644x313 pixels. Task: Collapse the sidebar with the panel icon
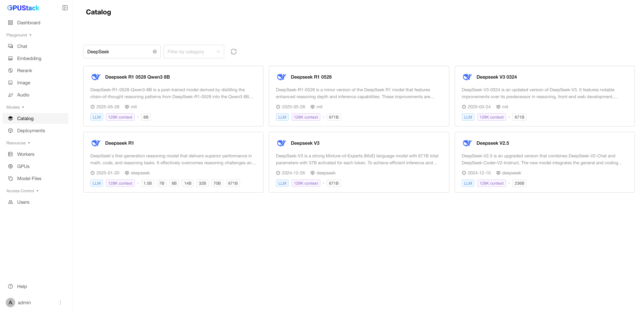(x=65, y=8)
